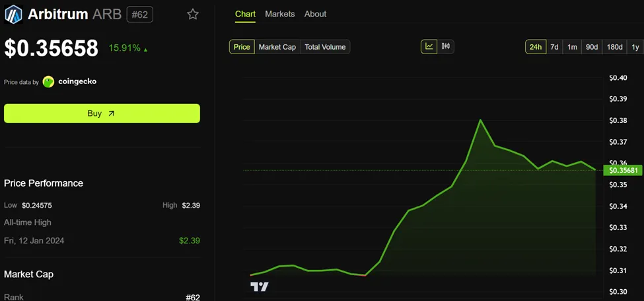Add Arbitrum to favorites with star icon
644x301 pixels.
(193, 15)
